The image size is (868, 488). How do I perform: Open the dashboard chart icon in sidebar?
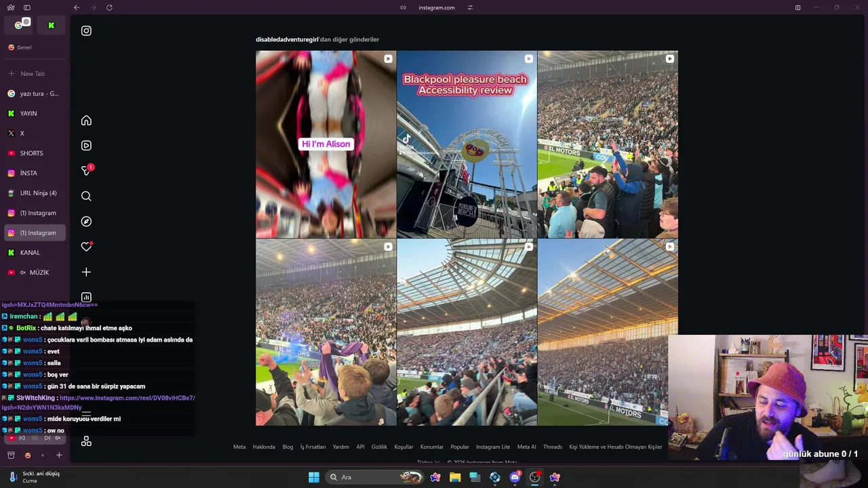(x=86, y=298)
